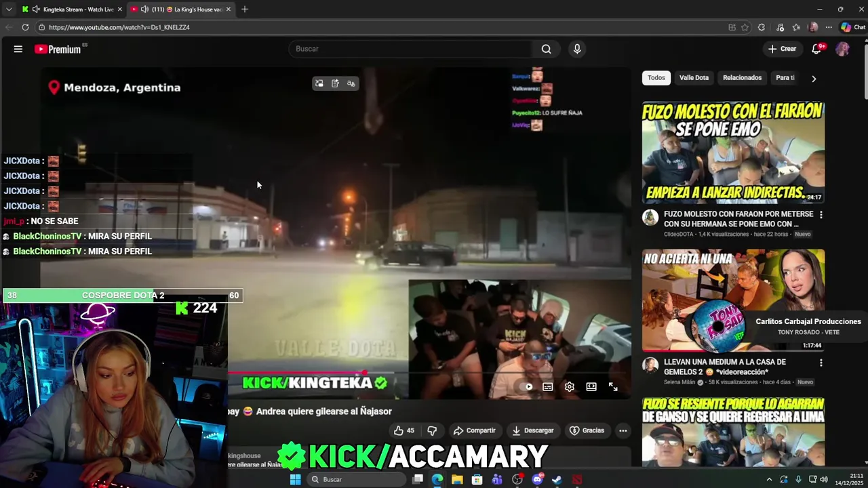Open the browser media control icon
The image size is (868, 488).
click(x=781, y=27)
